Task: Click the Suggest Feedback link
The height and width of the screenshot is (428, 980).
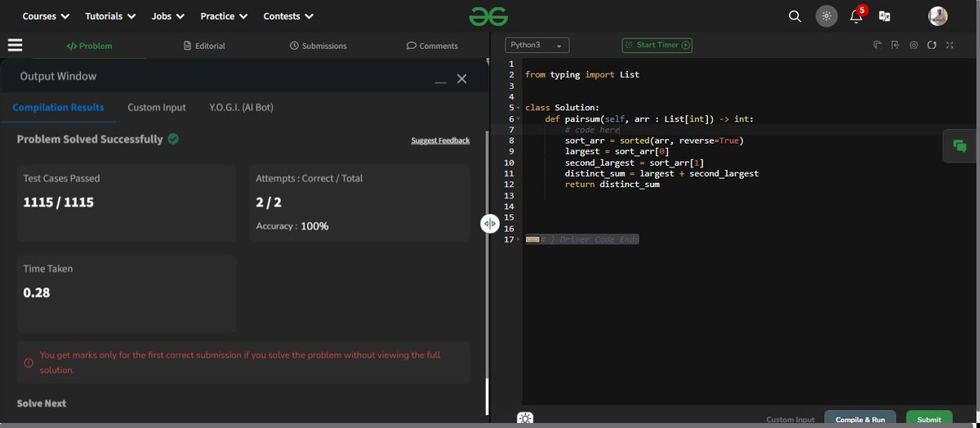Action: pyautogui.click(x=440, y=140)
